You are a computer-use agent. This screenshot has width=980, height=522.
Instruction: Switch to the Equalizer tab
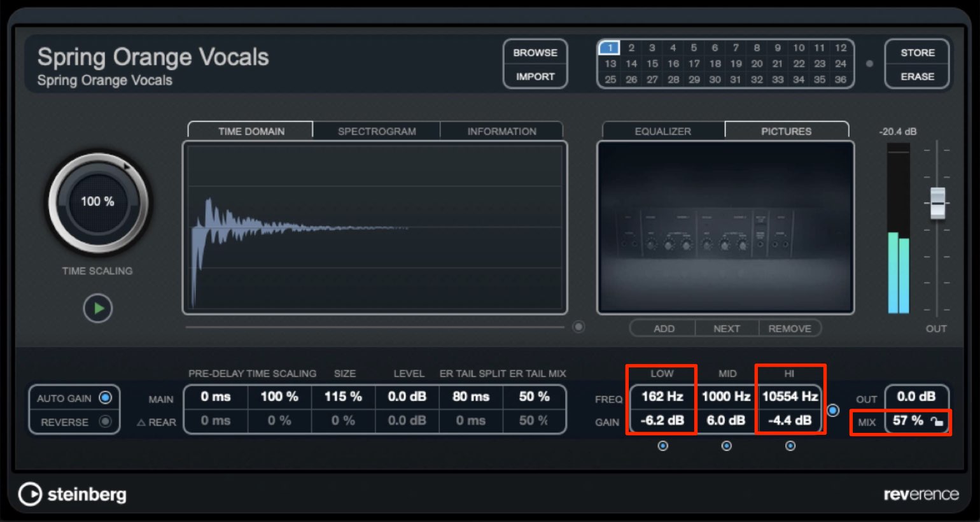(x=662, y=130)
